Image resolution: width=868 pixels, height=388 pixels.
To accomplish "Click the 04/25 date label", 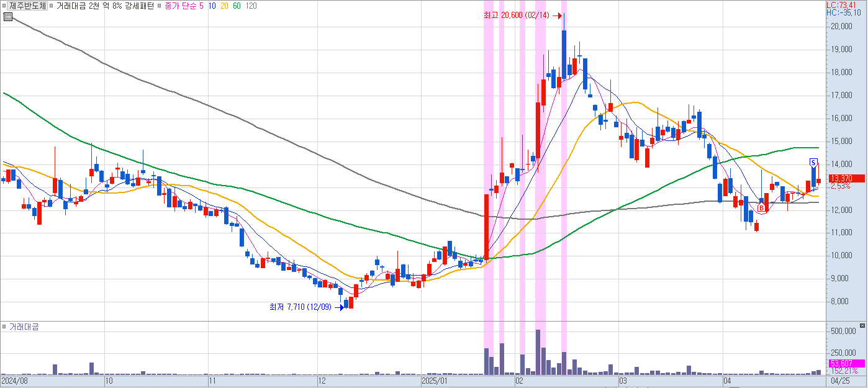I will pos(840,381).
